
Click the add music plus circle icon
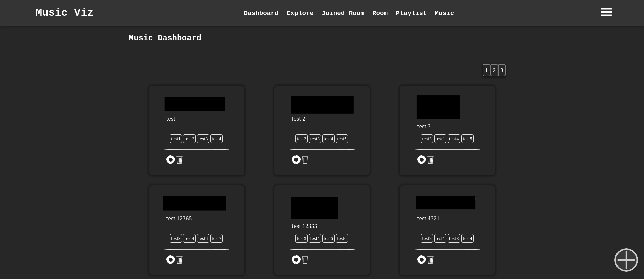626,260
